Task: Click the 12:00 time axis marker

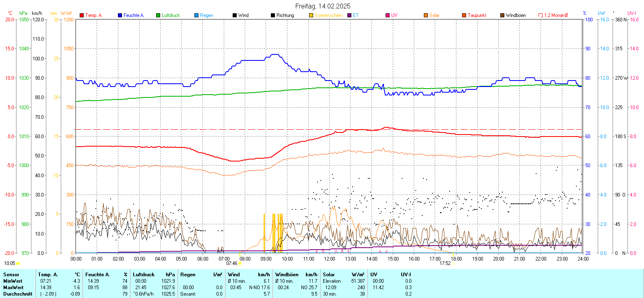Action: (x=330, y=259)
